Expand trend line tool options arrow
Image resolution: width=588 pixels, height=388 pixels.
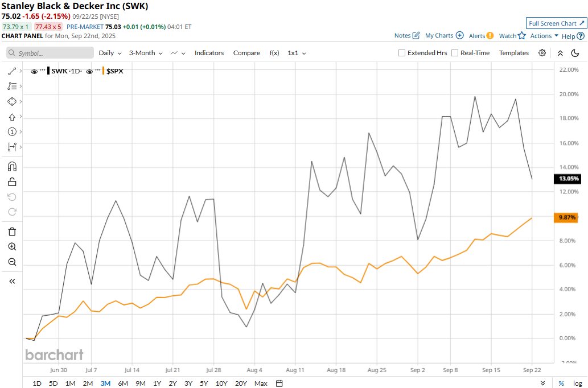[20, 71]
